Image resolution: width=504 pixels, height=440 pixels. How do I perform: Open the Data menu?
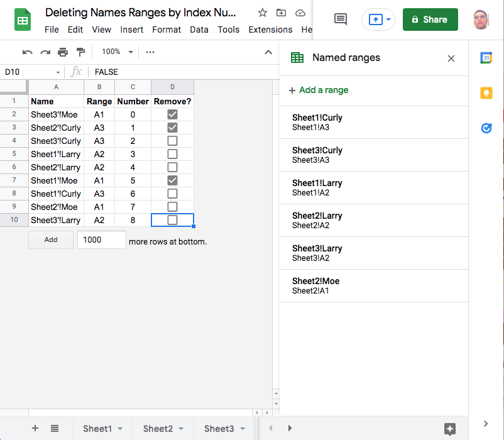click(x=199, y=30)
